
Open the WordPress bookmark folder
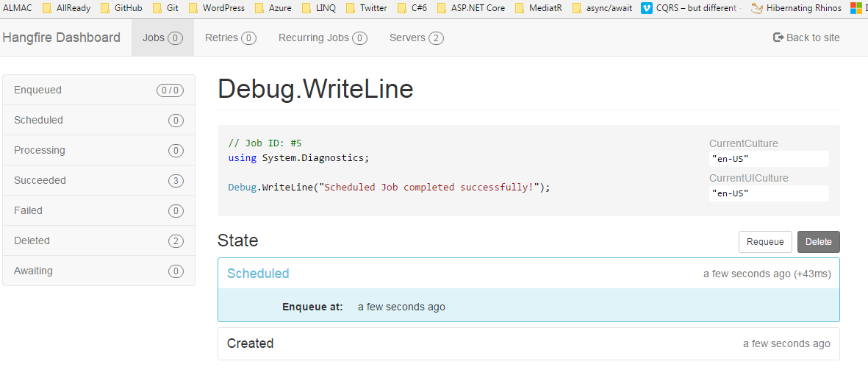(216, 8)
